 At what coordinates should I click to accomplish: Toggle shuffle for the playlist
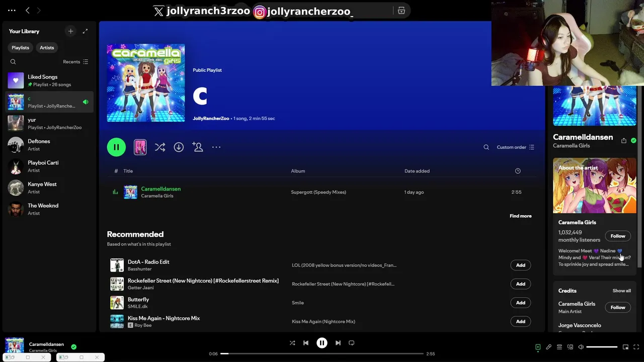160,147
